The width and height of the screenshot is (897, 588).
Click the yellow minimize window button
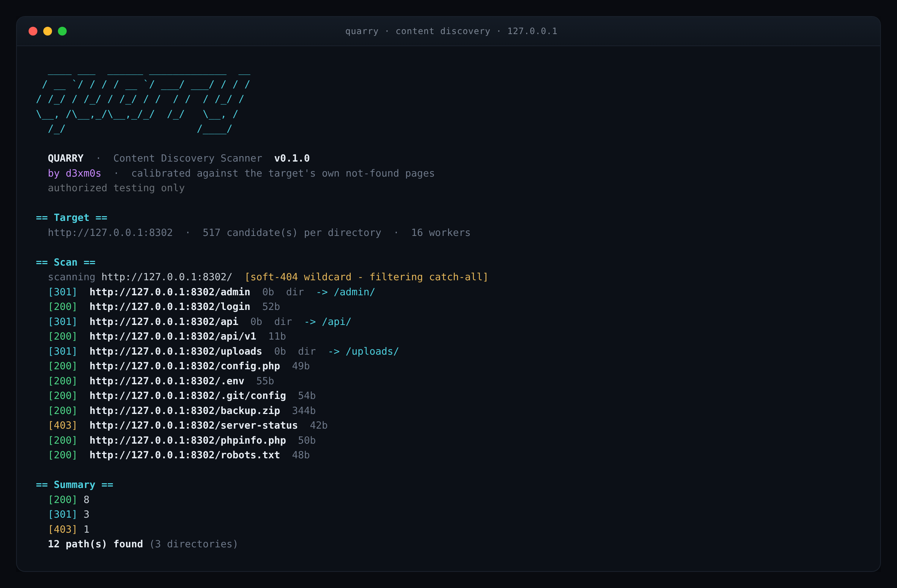tap(48, 31)
